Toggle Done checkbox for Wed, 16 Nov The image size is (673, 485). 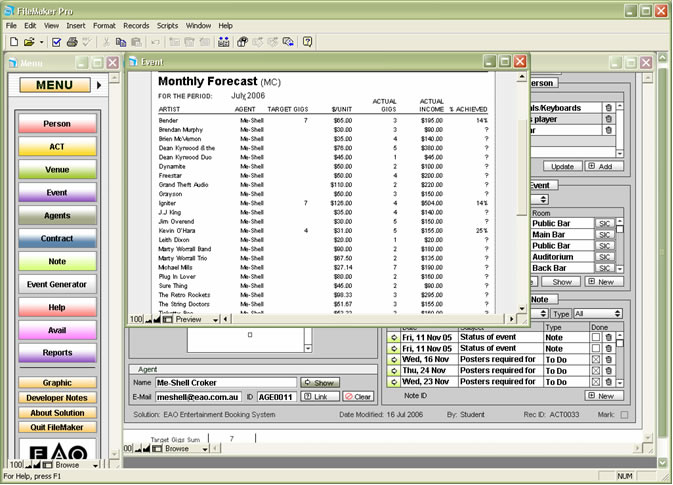coord(596,360)
